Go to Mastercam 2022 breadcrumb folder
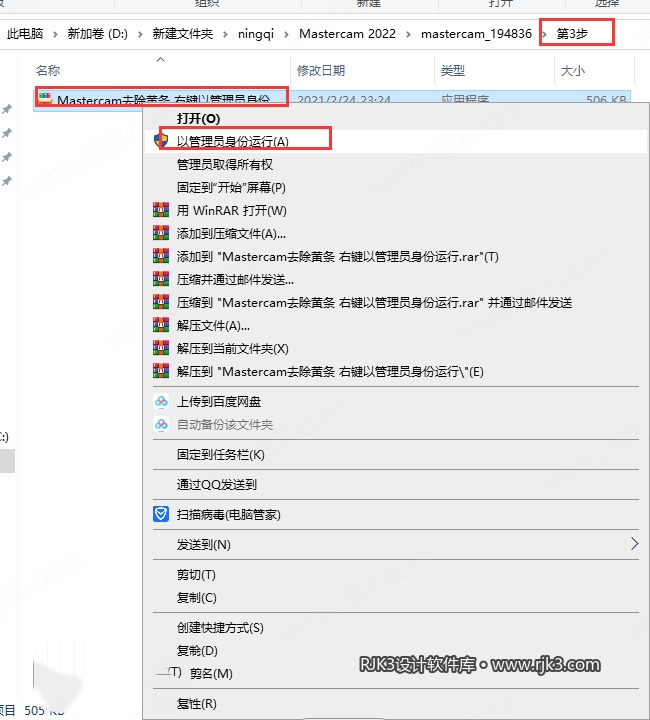 coord(347,34)
